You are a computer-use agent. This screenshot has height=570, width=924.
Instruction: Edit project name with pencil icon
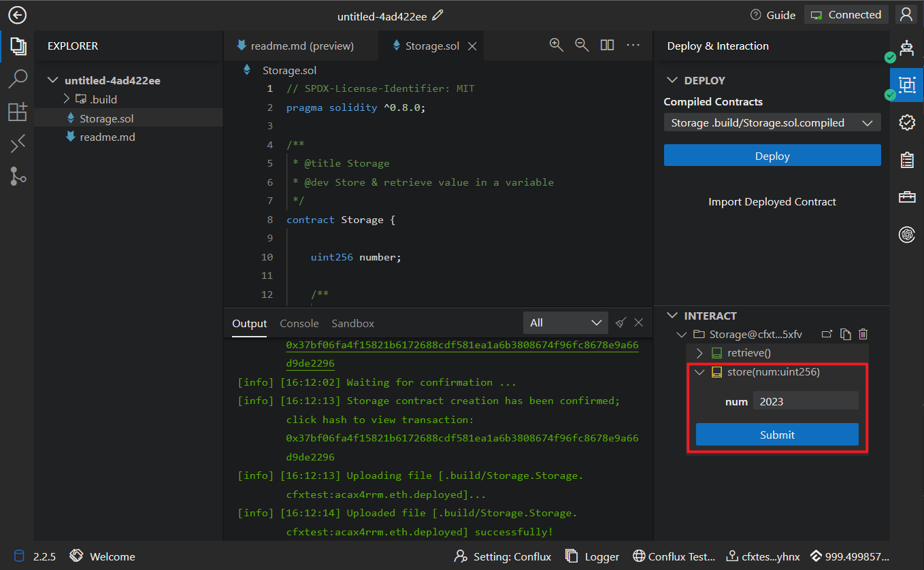[x=438, y=15]
